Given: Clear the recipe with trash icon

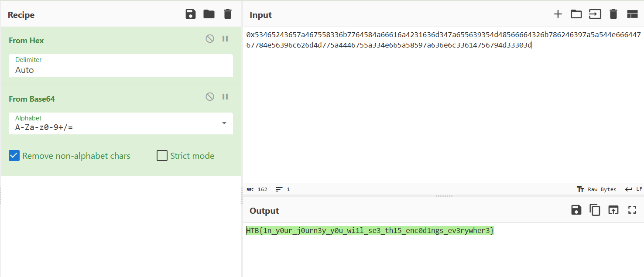Looking at the screenshot, I should pyautogui.click(x=227, y=14).
